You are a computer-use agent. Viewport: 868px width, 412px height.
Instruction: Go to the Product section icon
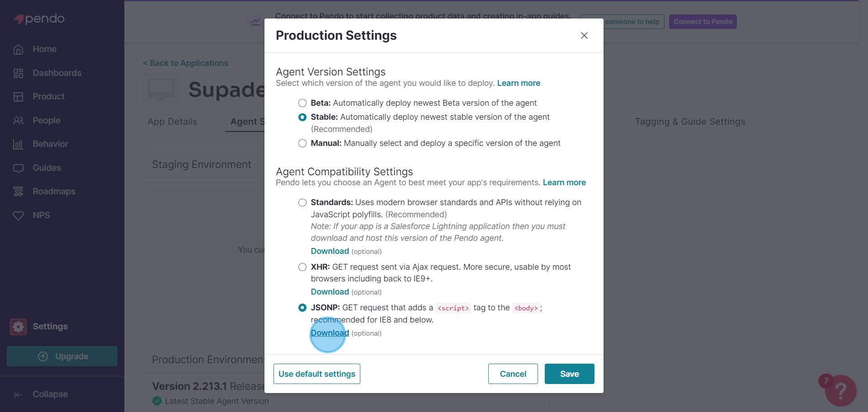pos(18,97)
